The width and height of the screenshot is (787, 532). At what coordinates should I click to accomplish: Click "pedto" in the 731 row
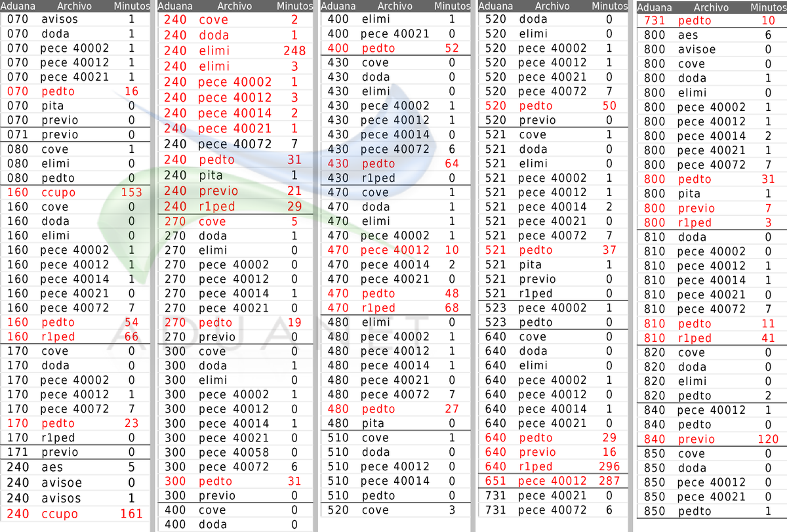click(695, 20)
